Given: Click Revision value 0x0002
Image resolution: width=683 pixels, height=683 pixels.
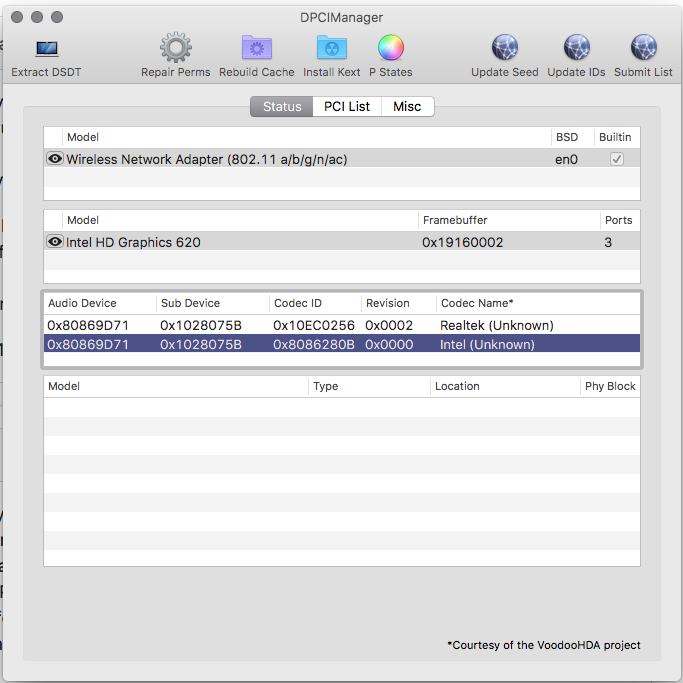Looking at the screenshot, I should point(389,325).
